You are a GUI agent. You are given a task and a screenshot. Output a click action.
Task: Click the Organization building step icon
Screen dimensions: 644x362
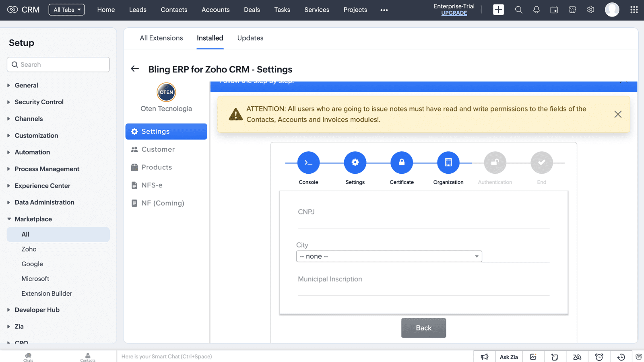coord(448,162)
